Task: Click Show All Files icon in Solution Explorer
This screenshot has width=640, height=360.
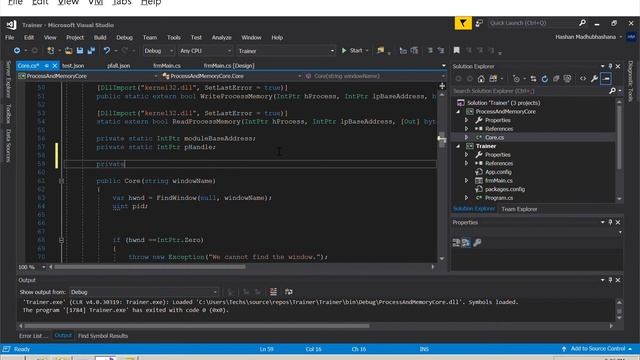Action: point(567,79)
